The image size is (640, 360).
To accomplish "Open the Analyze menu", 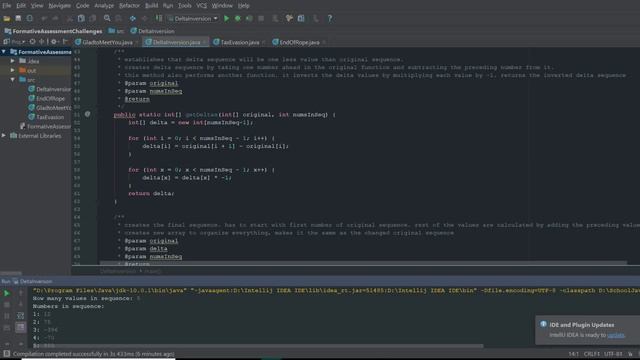I will coord(104,6).
